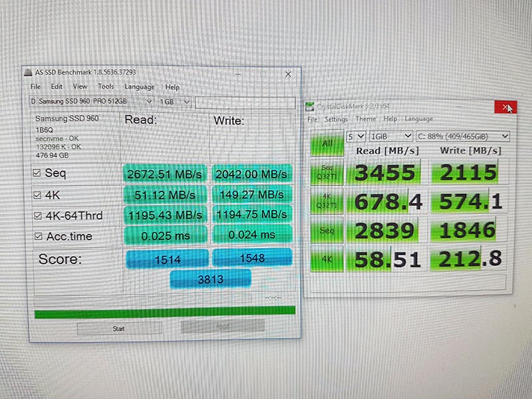Click the read access time 0.025 ms
This screenshot has width=532, height=399.
pos(166,236)
